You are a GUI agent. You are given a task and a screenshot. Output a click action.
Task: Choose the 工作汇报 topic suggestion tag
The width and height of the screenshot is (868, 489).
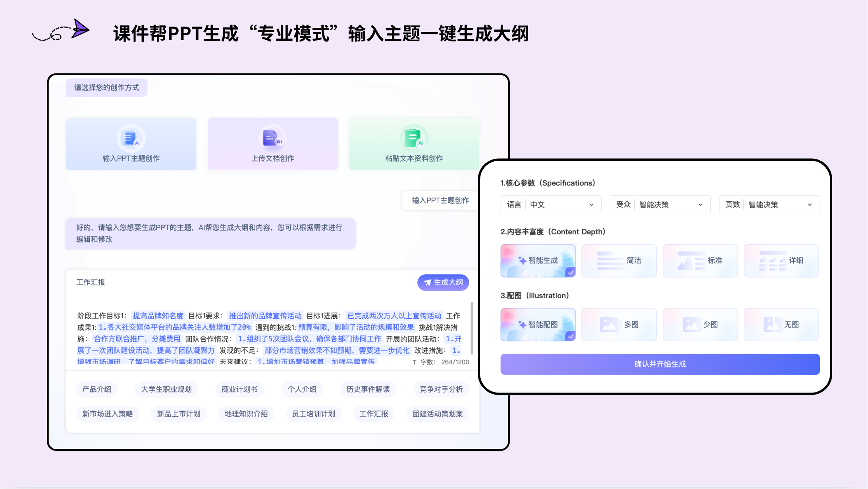pyautogui.click(x=374, y=414)
